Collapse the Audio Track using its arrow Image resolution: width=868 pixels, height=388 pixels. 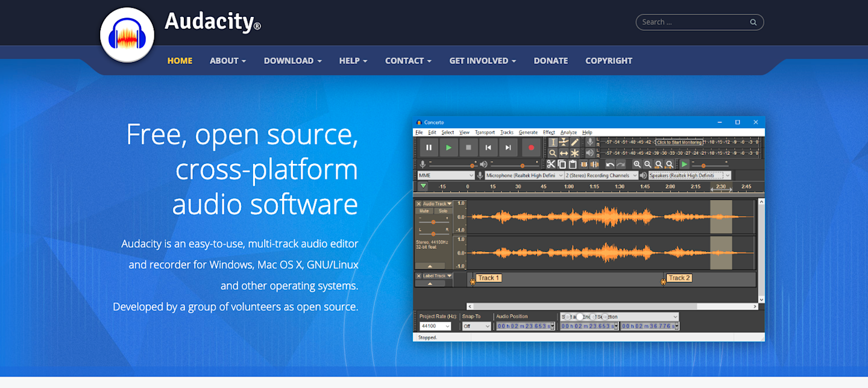click(430, 266)
